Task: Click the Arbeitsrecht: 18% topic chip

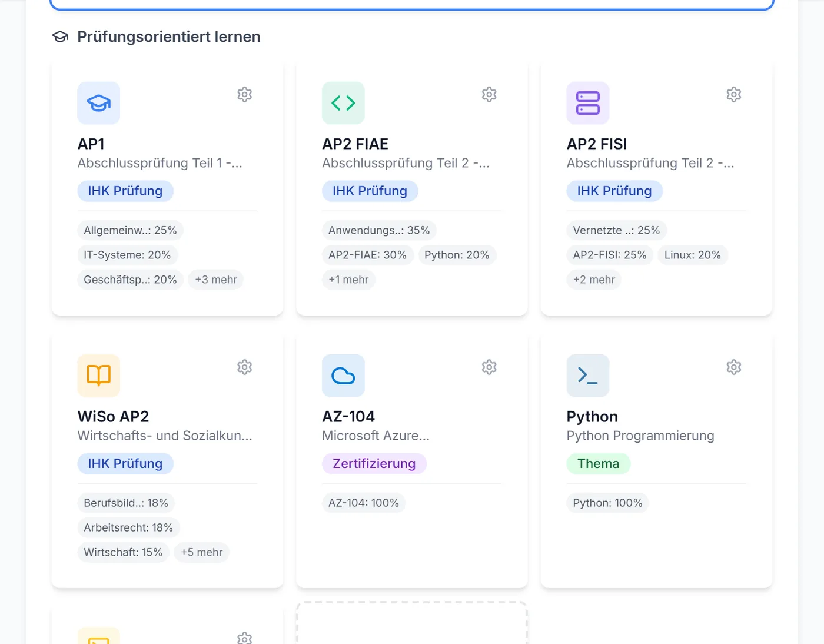Action: (x=128, y=527)
